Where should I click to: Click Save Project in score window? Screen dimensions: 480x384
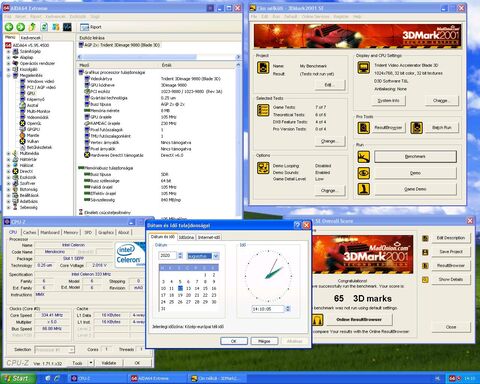451,252
